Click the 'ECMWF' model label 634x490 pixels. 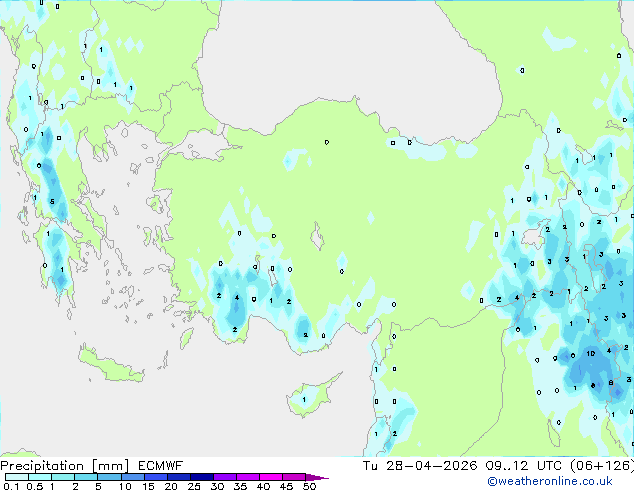click(x=161, y=466)
